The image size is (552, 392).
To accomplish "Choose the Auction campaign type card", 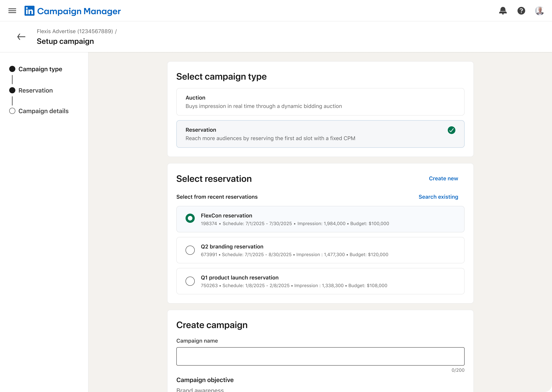I will click(320, 102).
